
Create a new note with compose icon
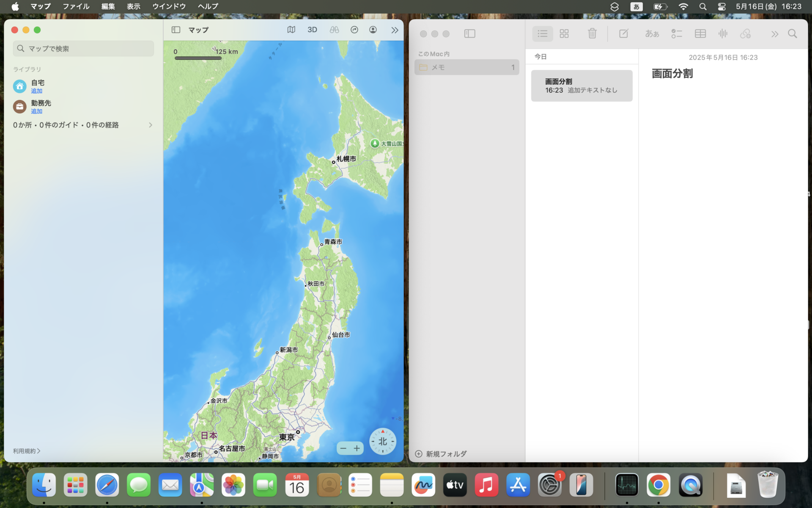click(624, 33)
